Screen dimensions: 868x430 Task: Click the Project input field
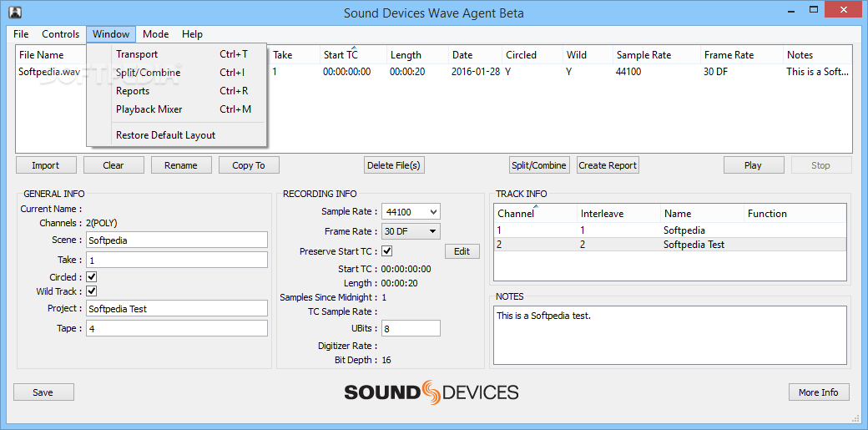[x=177, y=309]
